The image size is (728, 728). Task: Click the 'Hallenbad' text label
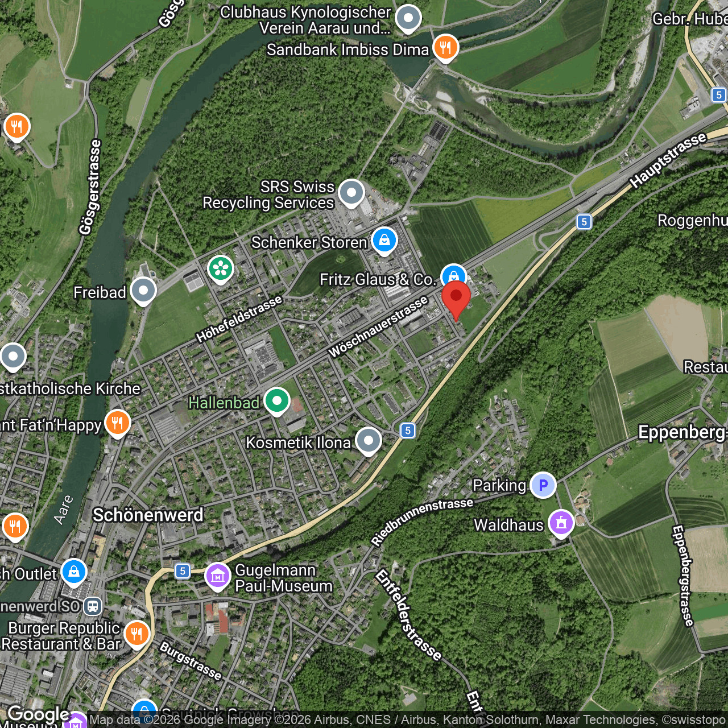click(x=224, y=403)
